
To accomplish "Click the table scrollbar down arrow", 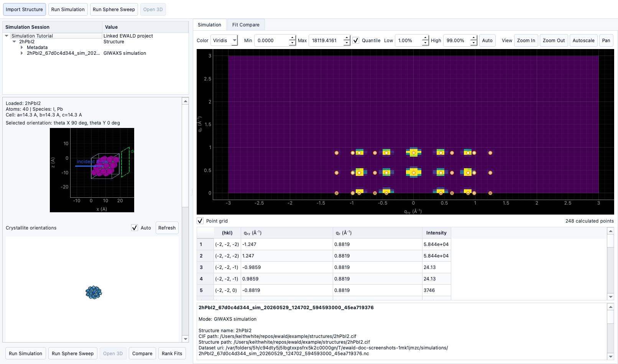I will click(x=611, y=297).
